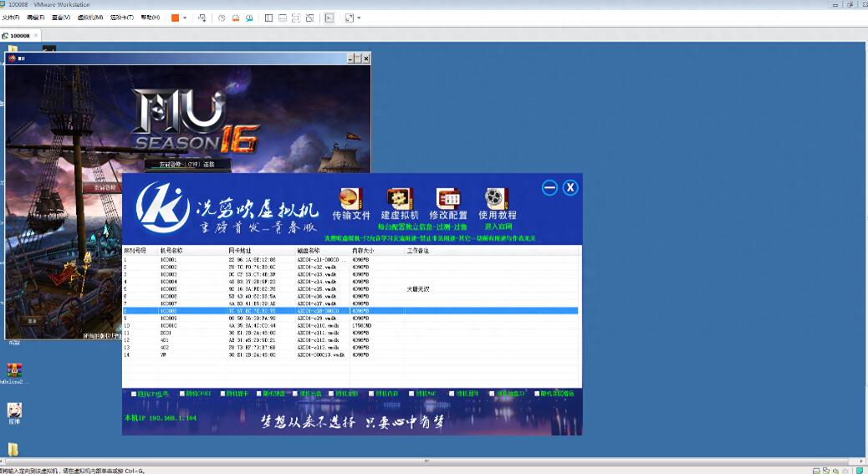This screenshot has height=474, width=868.
Task: Click the console view toolbar icon
Action: 329,18
